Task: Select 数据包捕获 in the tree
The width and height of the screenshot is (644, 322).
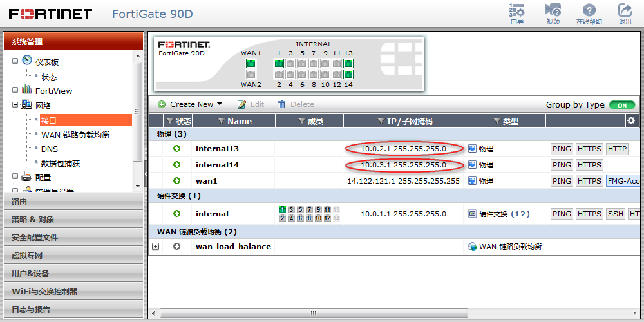Action: (61, 164)
